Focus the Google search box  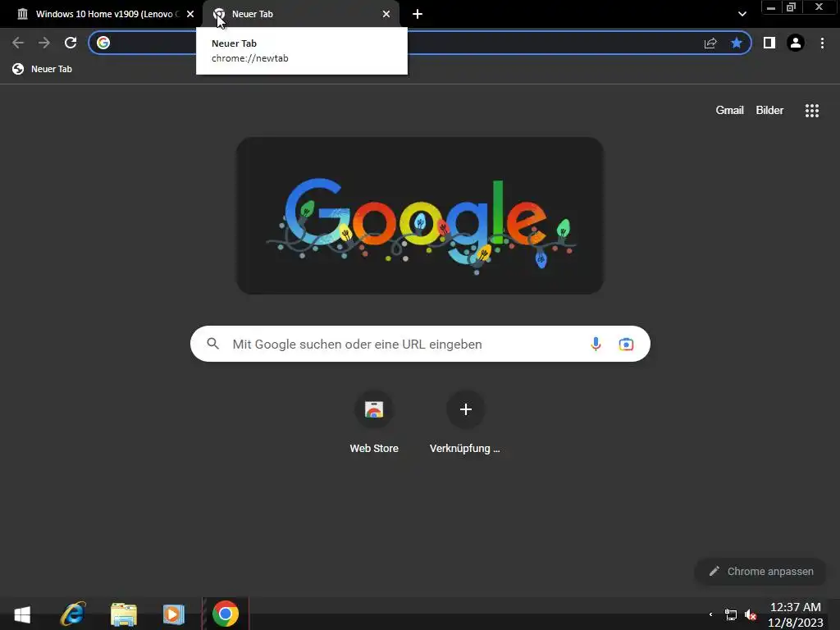(420, 344)
